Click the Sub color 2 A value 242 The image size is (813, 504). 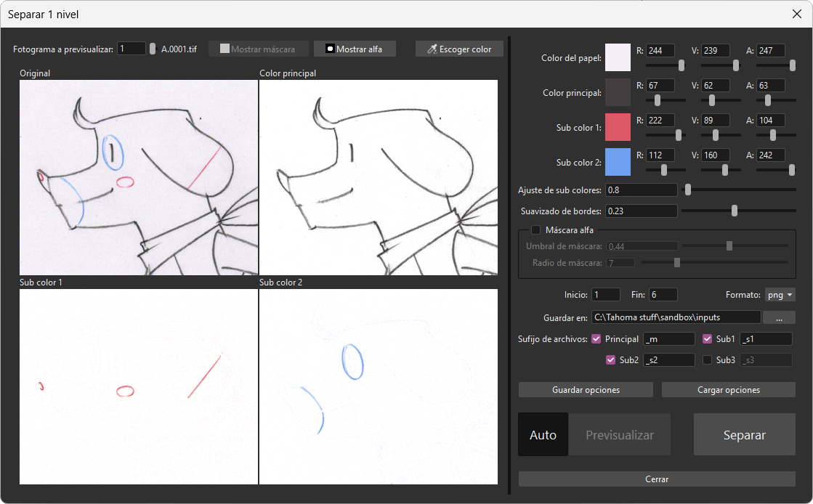pos(771,155)
